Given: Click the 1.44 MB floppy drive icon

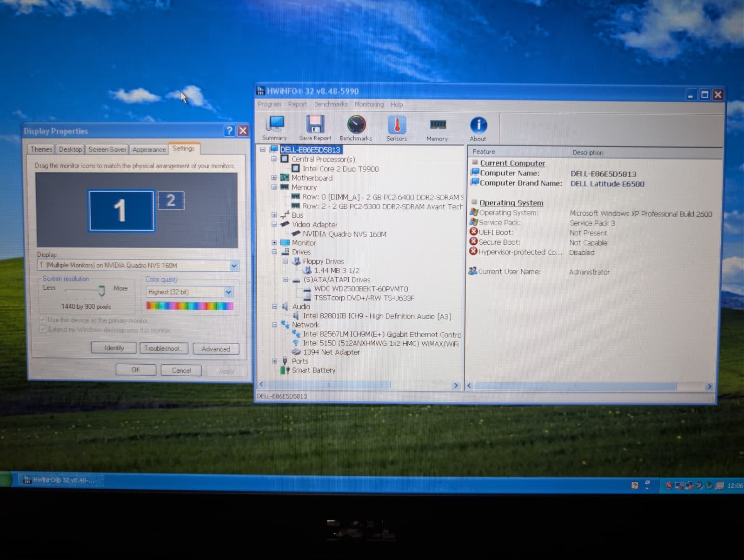Looking at the screenshot, I should [307, 270].
